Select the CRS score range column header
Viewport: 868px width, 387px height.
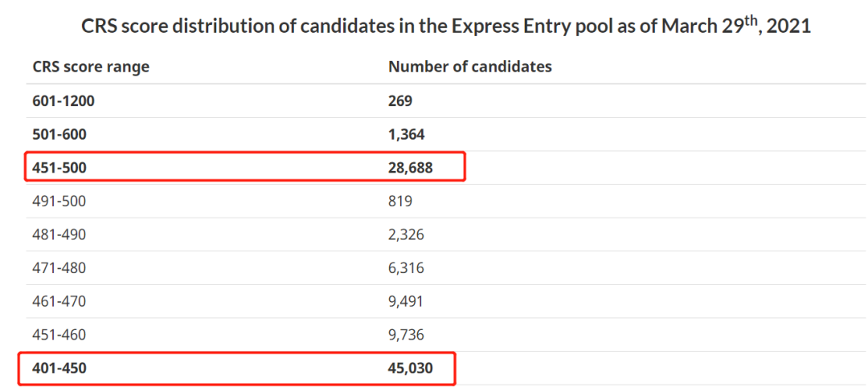91,67
